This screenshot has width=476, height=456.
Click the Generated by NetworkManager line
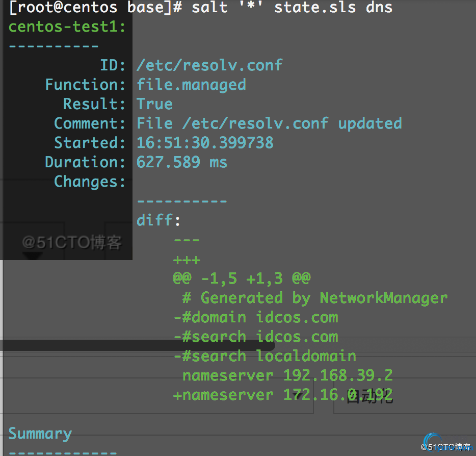pos(314,298)
